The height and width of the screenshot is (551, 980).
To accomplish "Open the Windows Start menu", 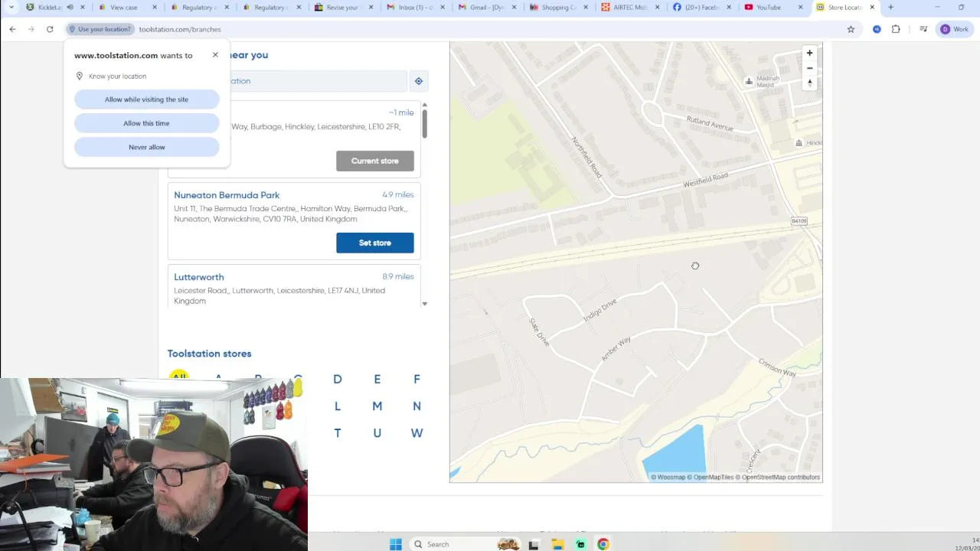I will click(x=396, y=544).
